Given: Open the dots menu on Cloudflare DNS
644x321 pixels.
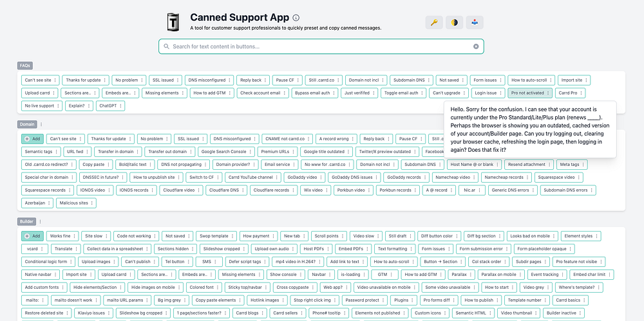Looking at the screenshot, I should pos(242,190).
